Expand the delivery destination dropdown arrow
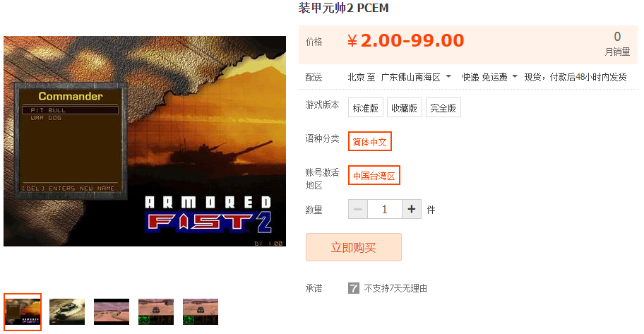Viewport: 644px width, 334px height. pos(448,76)
